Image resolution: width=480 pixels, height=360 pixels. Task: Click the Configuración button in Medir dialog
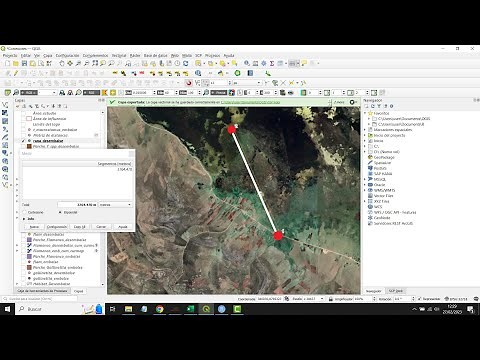57,227
